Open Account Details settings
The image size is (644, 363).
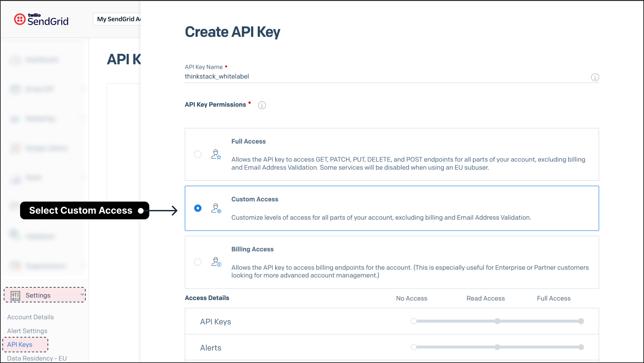(30, 317)
